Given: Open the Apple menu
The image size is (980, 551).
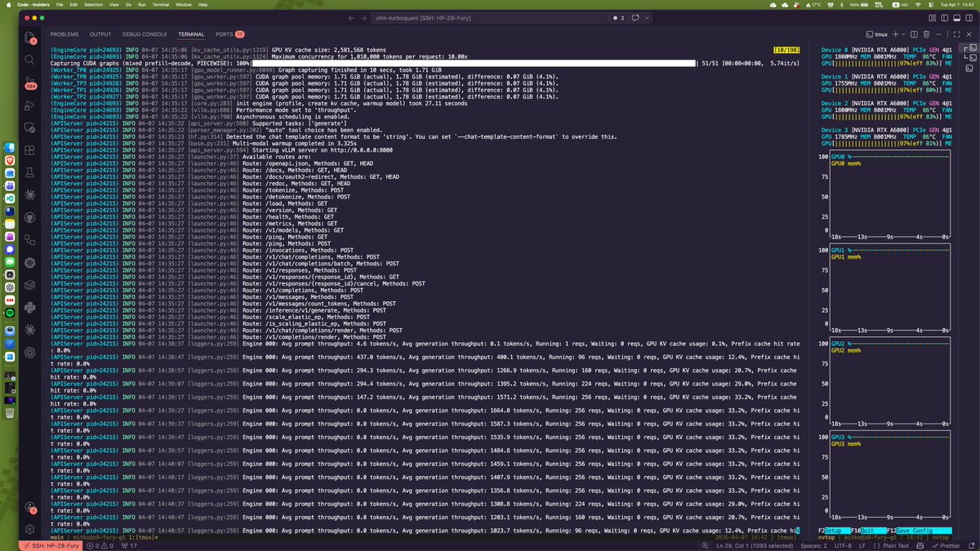Looking at the screenshot, I should point(7,4).
